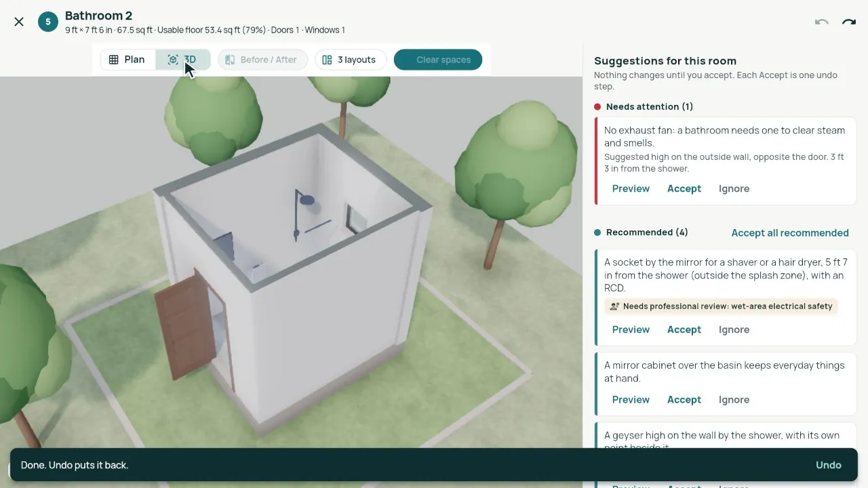This screenshot has height=488, width=868.
Task: Select the 3D view toggle
Action: (183, 60)
